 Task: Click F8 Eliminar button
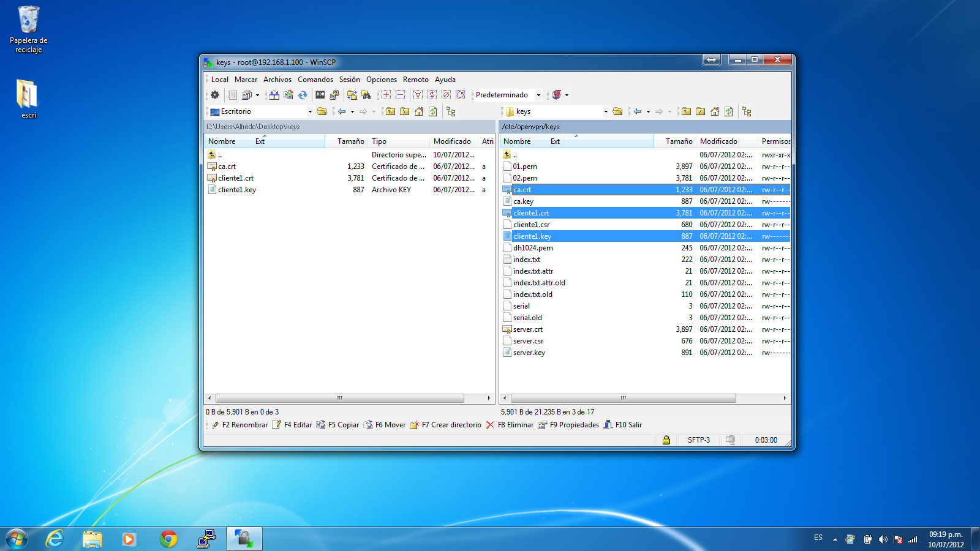pyautogui.click(x=510, y=425)
